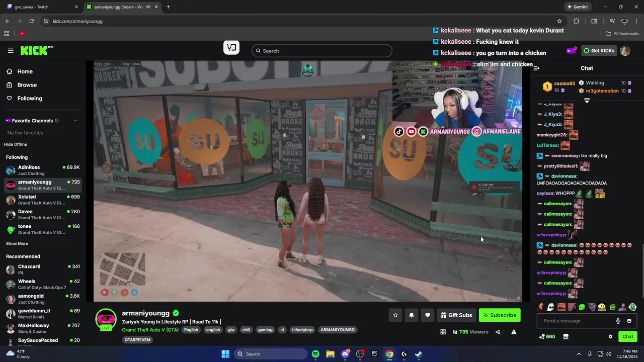Click the 660 channel points icon

coord(547,336)
